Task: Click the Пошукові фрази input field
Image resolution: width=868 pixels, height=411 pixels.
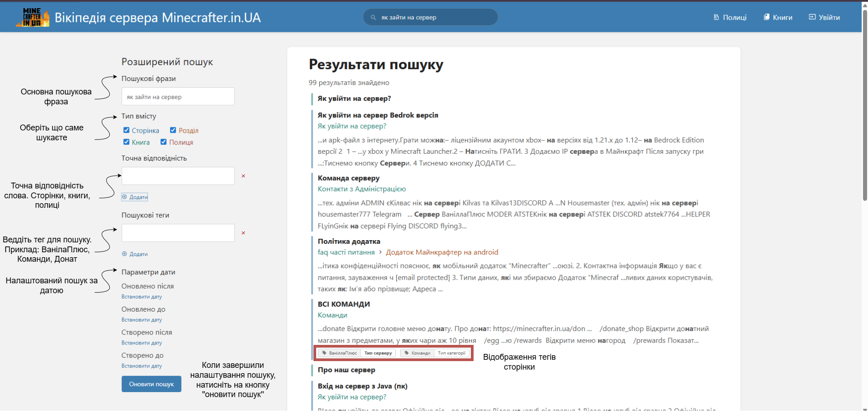Action: click(178, 97)
